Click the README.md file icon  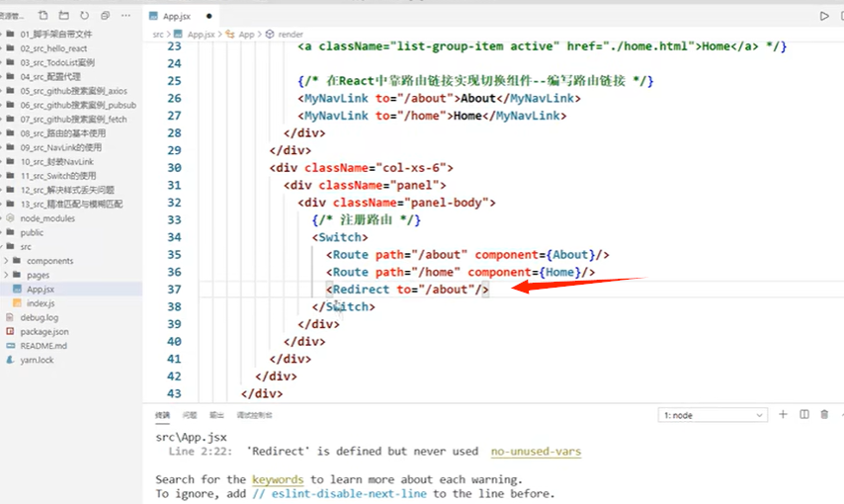click(10, 346)
